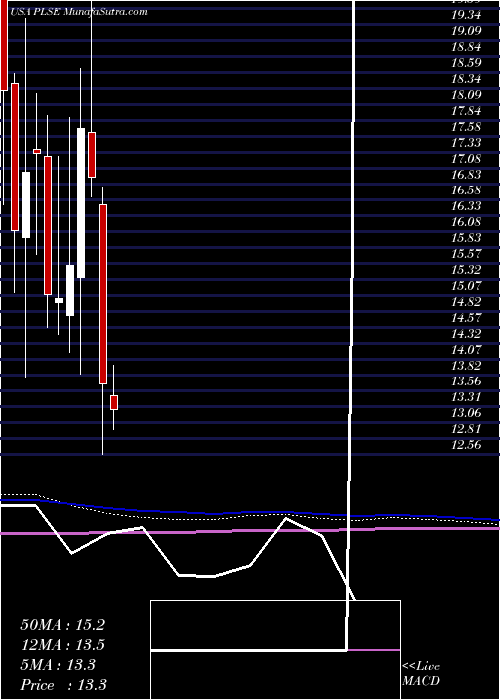Select the tiny red candlestick near 17.2
Viewport: 500px width, 700px height.
tap(37, 151)
